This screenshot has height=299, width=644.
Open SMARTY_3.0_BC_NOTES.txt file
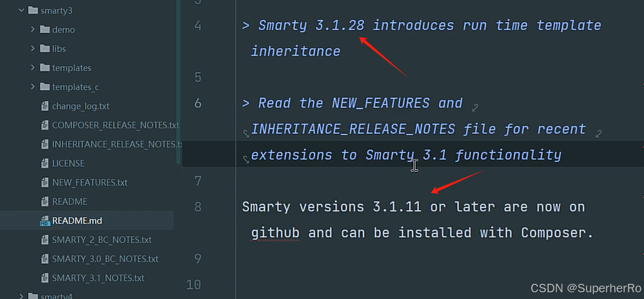(105, 259)
